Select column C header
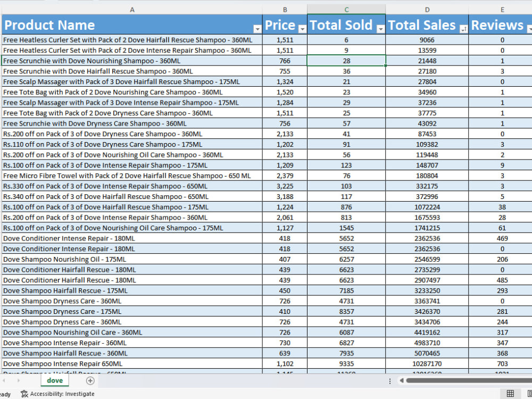This screenshot has width=532, height=399. click(346, 10)
